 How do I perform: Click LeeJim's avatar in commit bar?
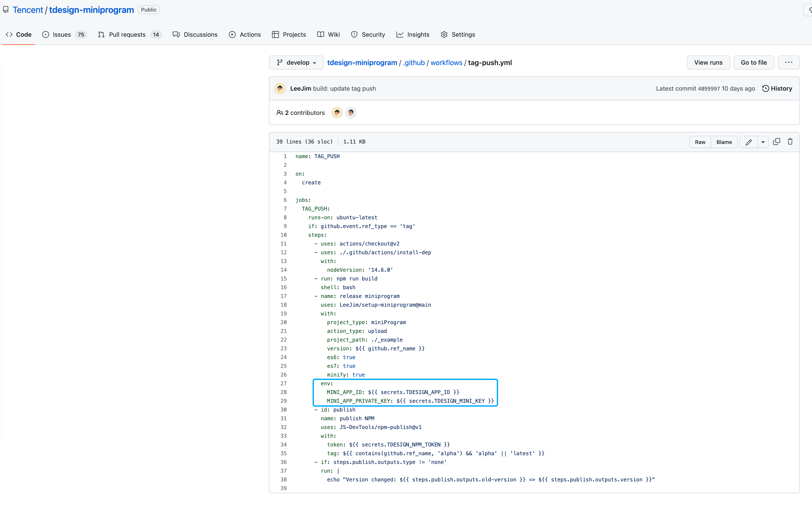tap(280, 88)
